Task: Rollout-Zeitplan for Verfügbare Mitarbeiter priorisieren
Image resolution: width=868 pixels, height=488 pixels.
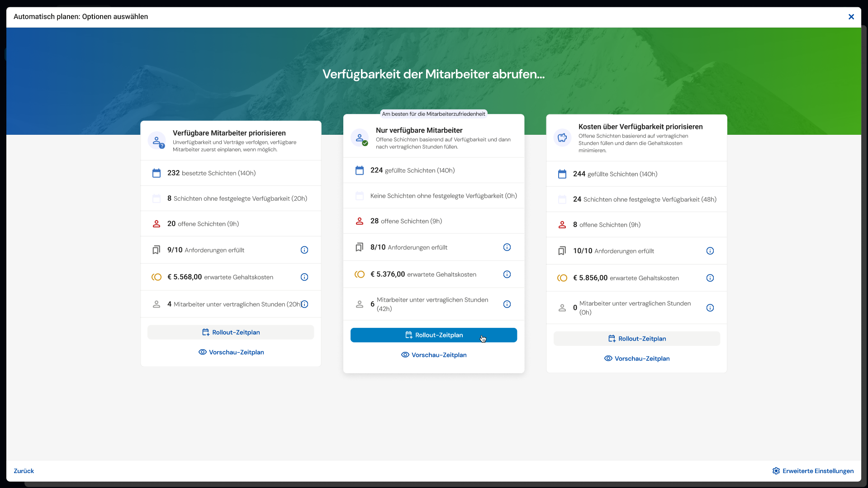Action: point(231,332)
